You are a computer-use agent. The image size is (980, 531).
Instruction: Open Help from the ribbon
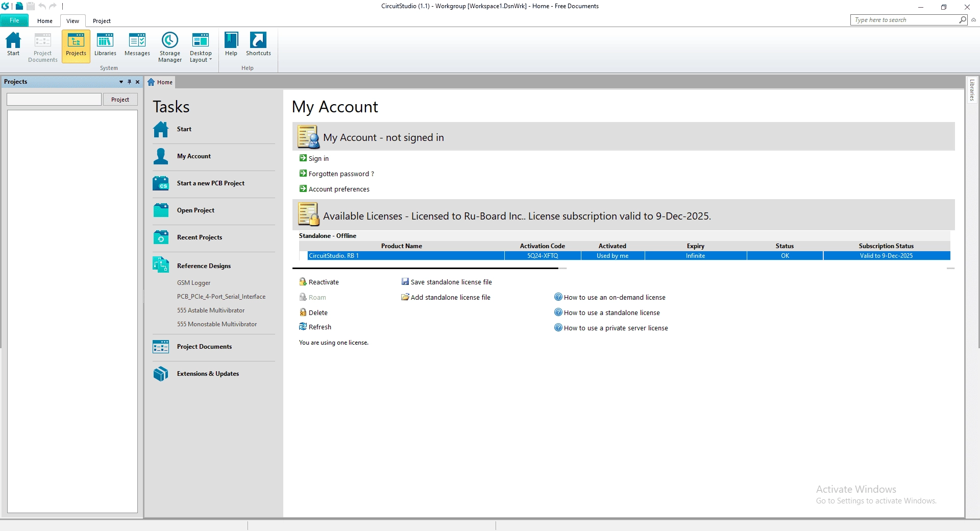pyautogui.click(x=231, y=44)
